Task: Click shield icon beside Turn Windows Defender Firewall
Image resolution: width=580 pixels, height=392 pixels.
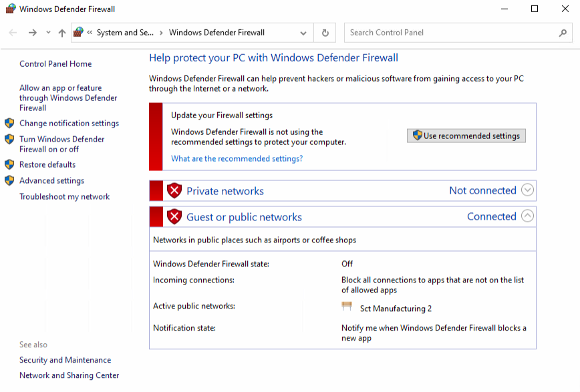Action: coord(9,140)
